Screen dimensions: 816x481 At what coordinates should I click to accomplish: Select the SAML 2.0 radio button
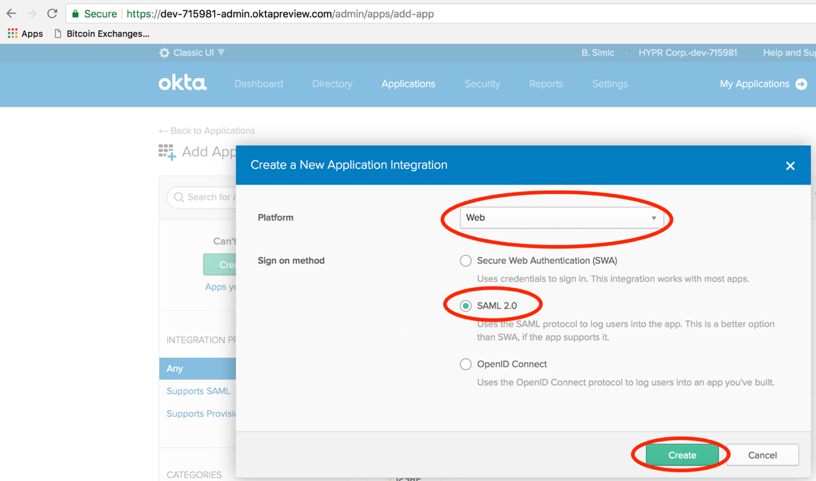[x=466, y=306]
